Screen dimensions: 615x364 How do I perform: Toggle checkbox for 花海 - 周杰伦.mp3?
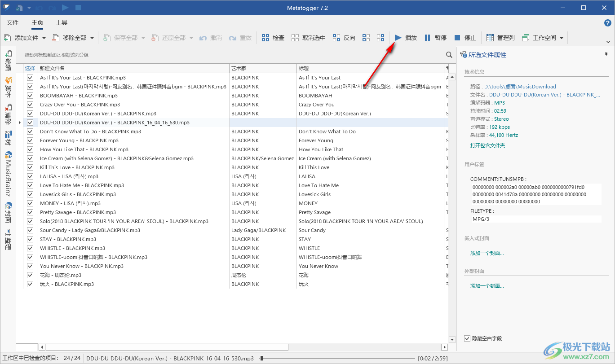coord(30,275)
